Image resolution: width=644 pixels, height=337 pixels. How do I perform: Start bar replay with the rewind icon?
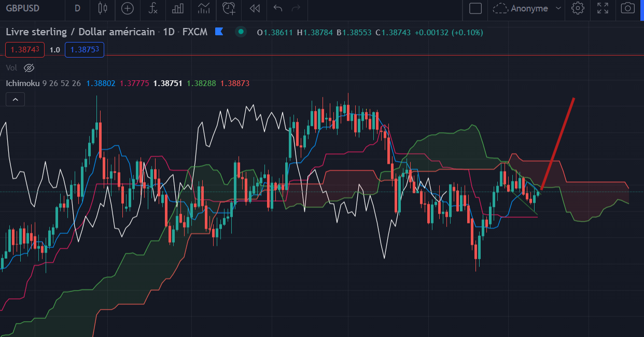(x=254, y=8)
